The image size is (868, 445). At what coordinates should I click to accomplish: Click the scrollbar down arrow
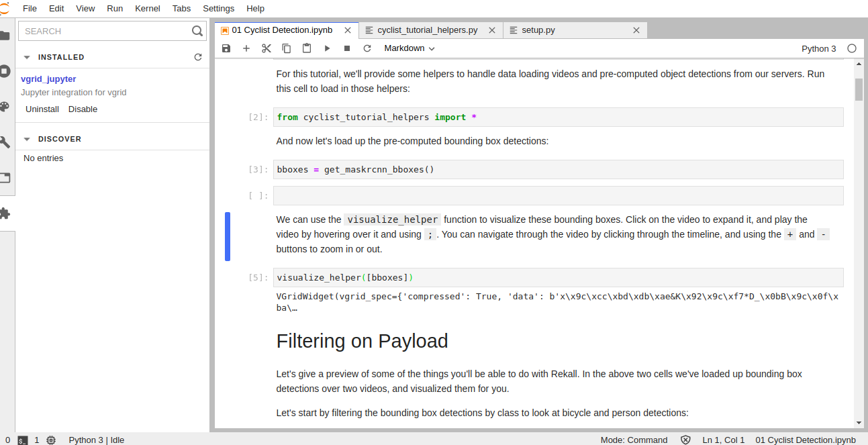(859, 423)
